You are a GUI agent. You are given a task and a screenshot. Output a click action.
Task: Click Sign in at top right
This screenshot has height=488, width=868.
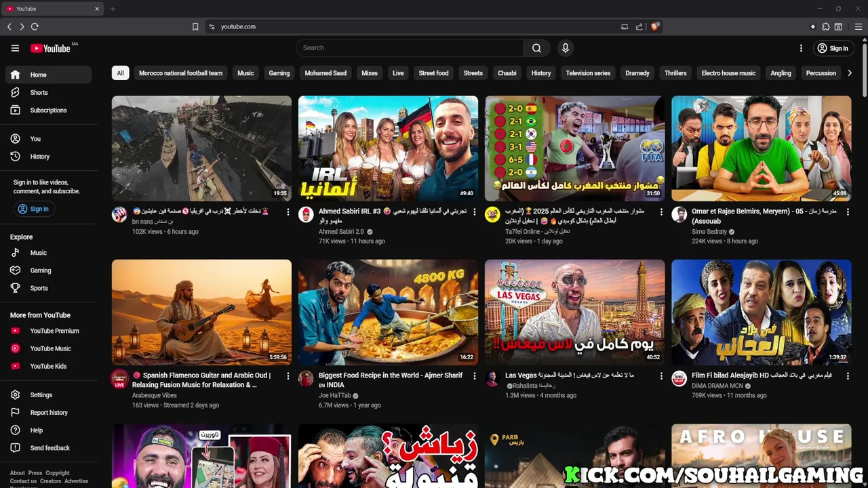click(x=833, y=48)
